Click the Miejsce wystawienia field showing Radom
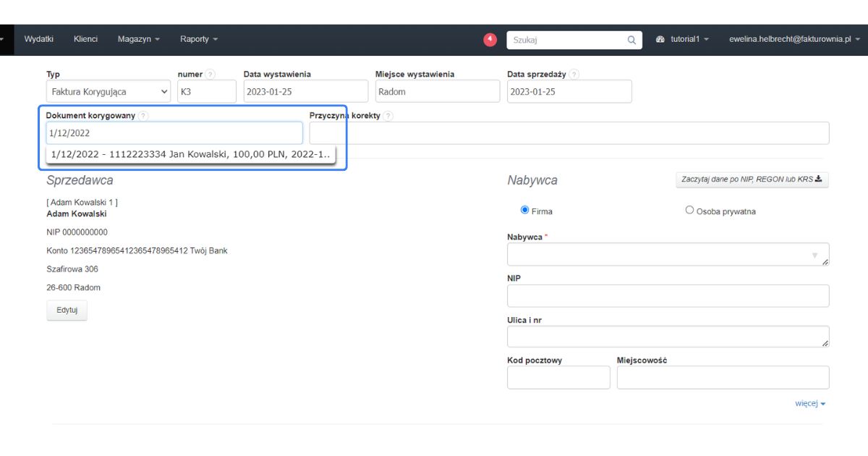Screen dimensions: 868x456 point(438,92)
